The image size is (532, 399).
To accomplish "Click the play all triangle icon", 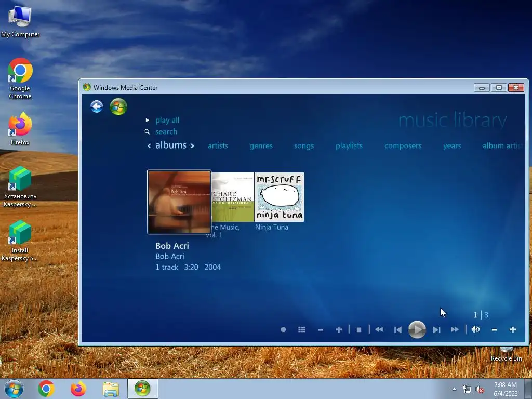I will click(x=147, y=120).
